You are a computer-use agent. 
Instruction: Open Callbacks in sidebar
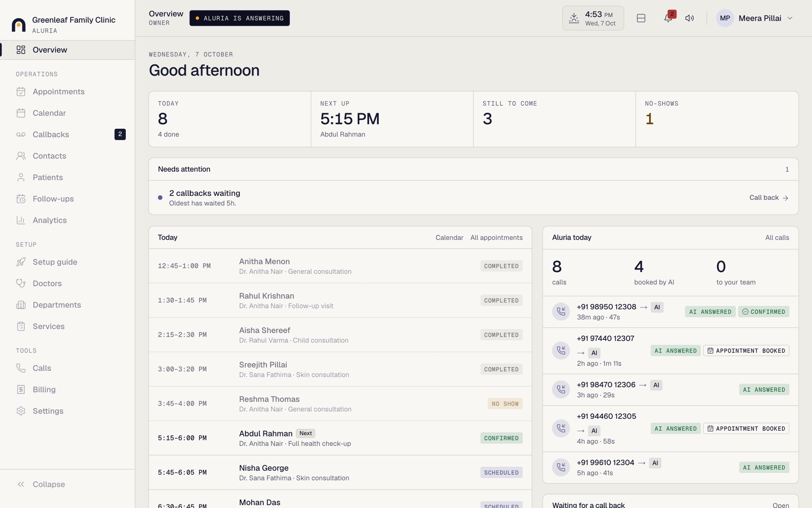pyautogui.click(x=67, y=135)
